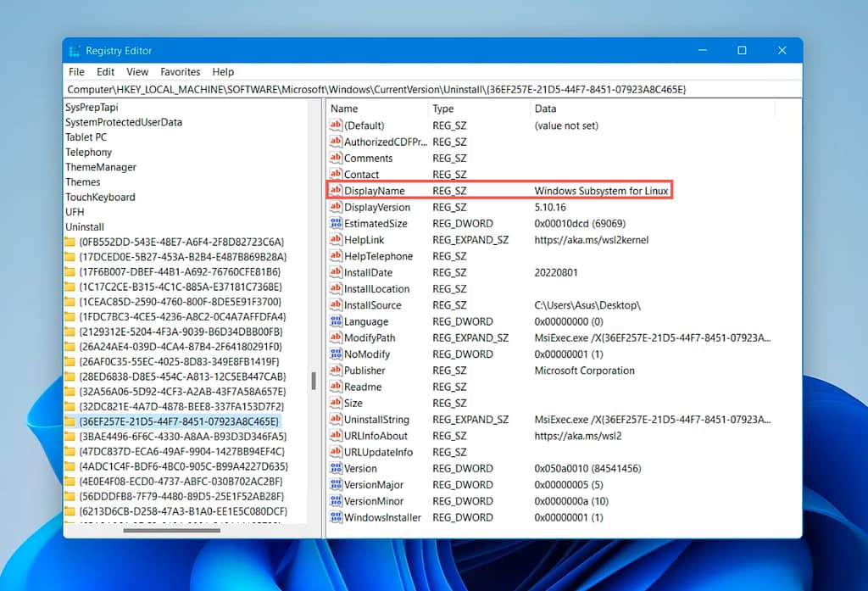This screenshot has height=591, width=868.
Task: Click the 'Windows Subsystem for Linux' data cell
Action: [601, 191]
